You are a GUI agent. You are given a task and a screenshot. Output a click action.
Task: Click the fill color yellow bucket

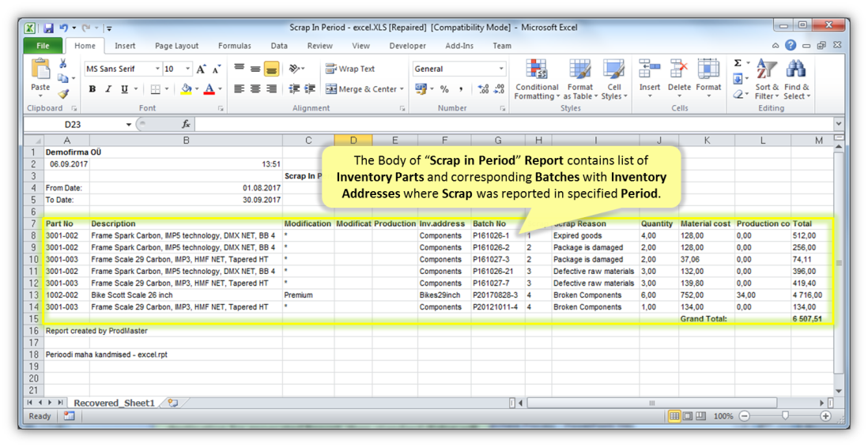(187, 89)
